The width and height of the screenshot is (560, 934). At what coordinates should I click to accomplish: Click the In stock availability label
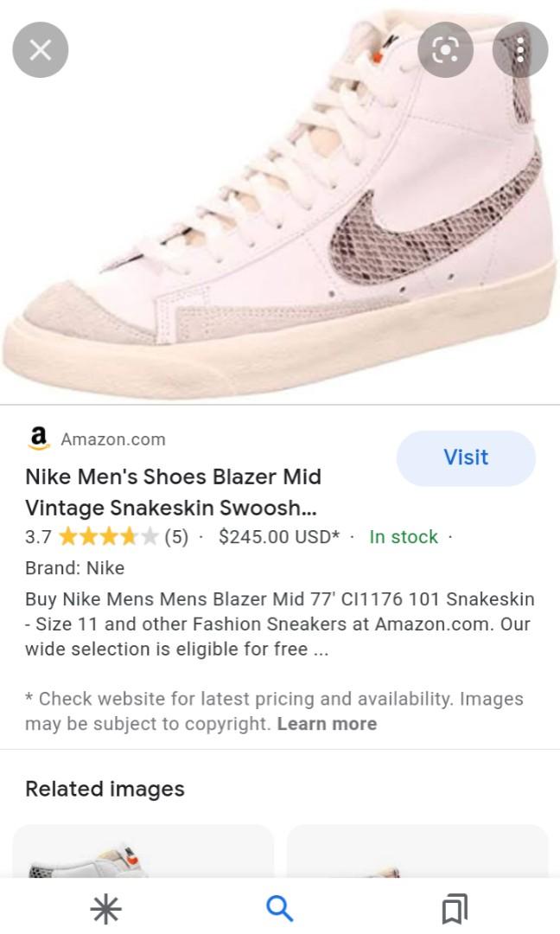pos(403,536)
